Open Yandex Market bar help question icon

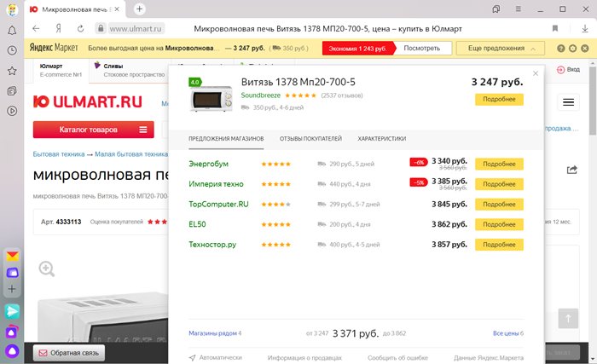(x=561, y=49)
